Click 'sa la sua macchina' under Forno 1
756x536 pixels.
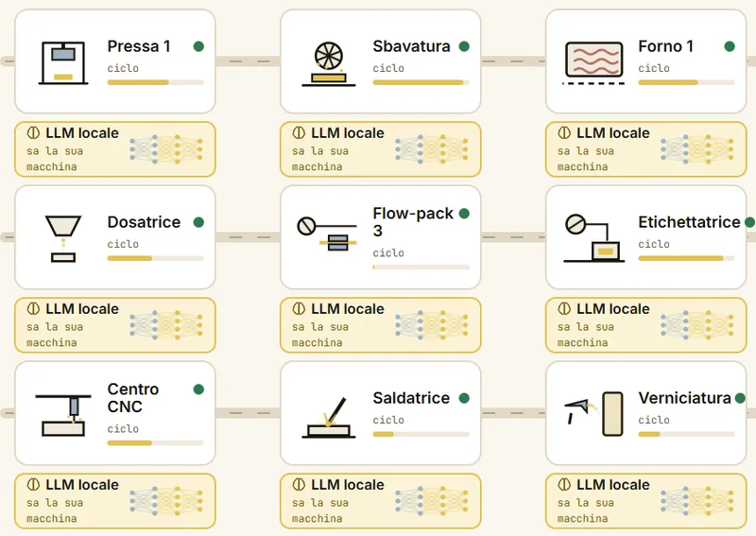[586, 159]
